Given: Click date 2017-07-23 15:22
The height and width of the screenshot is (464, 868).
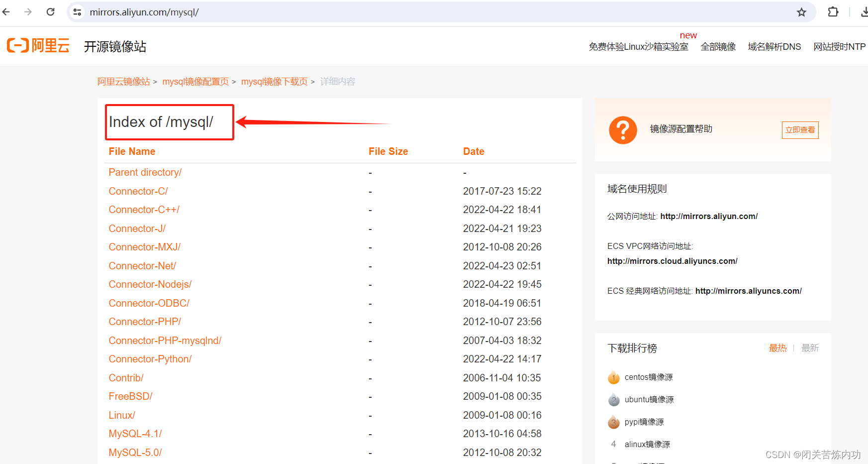Looking at the screenshot, I should (502, 191).
